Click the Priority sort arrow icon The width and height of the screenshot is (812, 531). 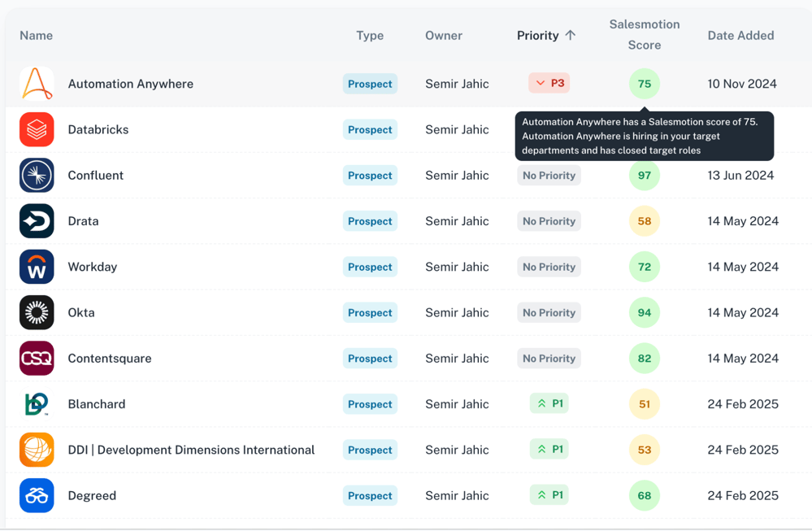point(570,35)
